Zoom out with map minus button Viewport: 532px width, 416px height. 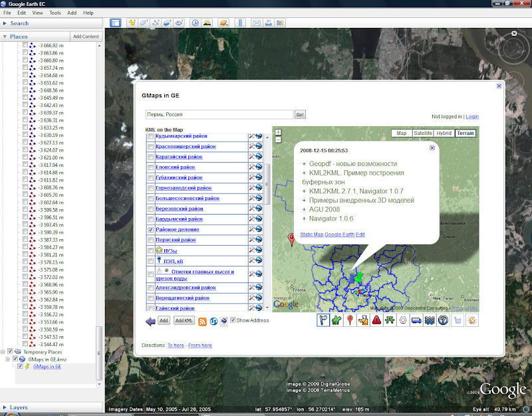click(278, 140)
